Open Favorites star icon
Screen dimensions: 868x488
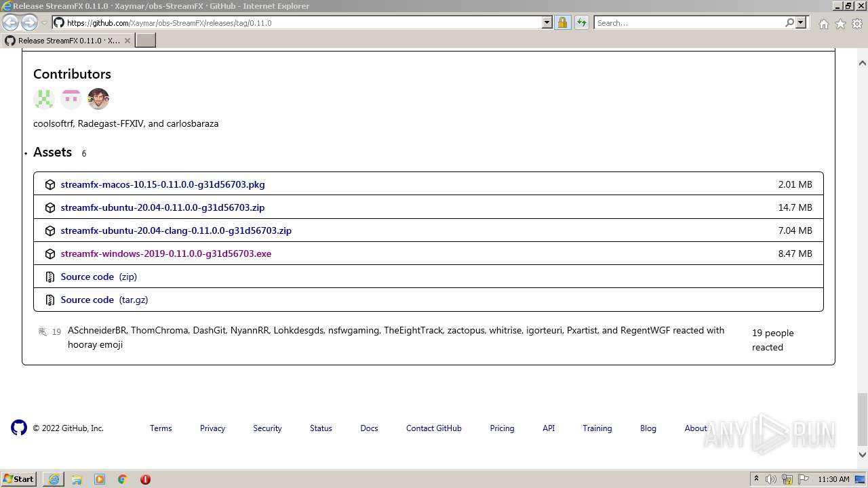[x=840, y=24]
